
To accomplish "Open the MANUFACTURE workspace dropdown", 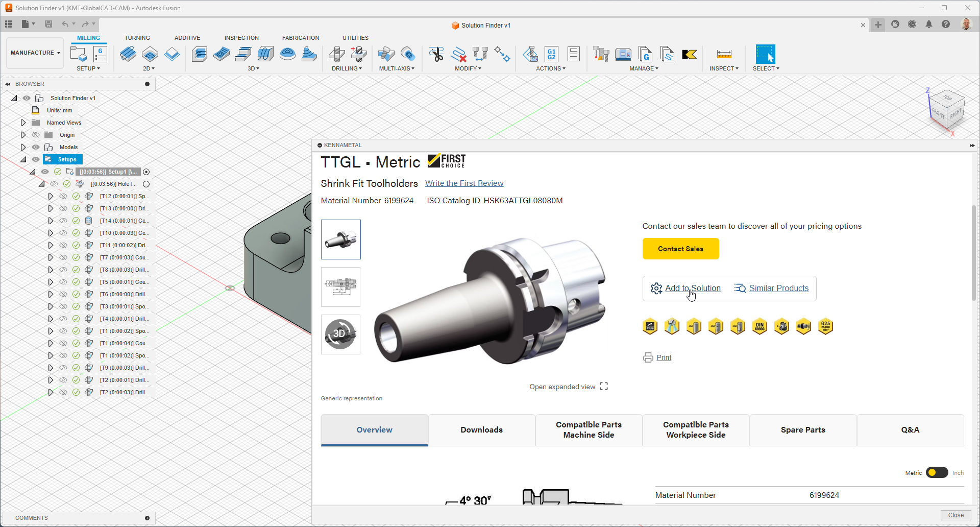I will click(35, 53).
